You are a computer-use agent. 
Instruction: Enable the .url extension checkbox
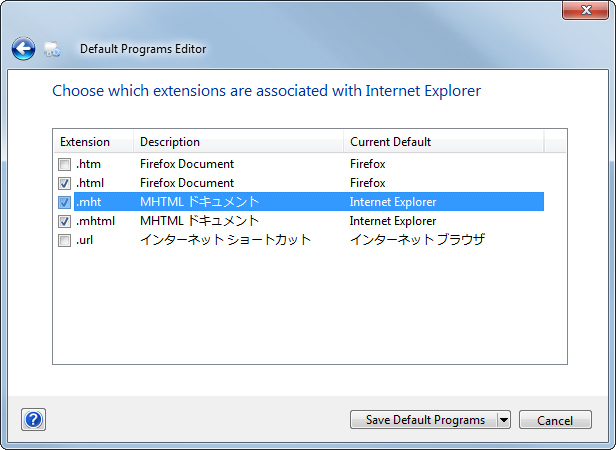pyautogui.click(x=64, y=240)
